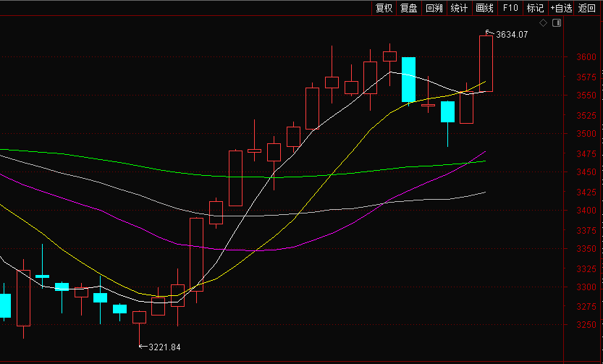Viewport: 603px width, 364px height.
Task: Open F10 company information
Action: point(510,8)
